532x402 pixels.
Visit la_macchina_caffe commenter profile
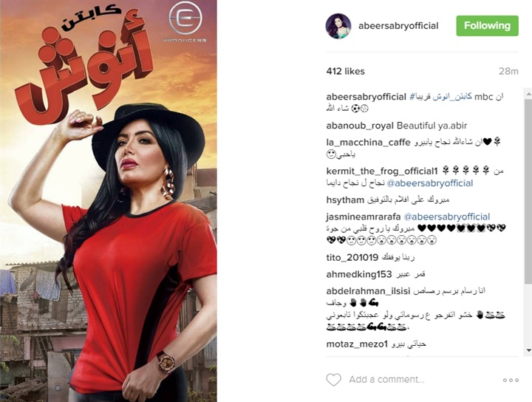pos(368,143)
